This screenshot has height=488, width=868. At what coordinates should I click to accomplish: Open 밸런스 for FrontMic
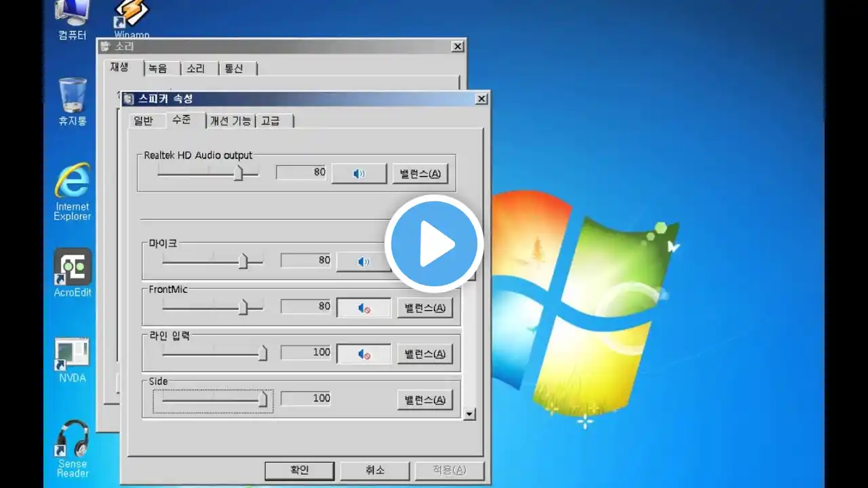[425, 308]
